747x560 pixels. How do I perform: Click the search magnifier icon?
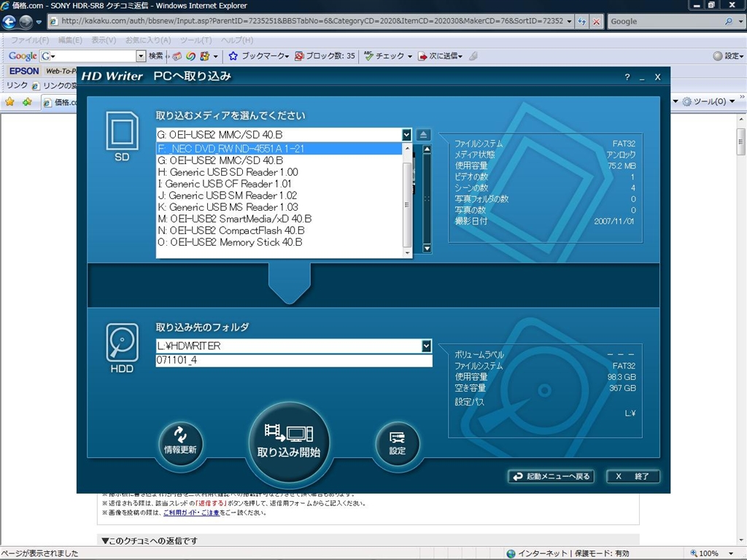(x=729, y=21)
